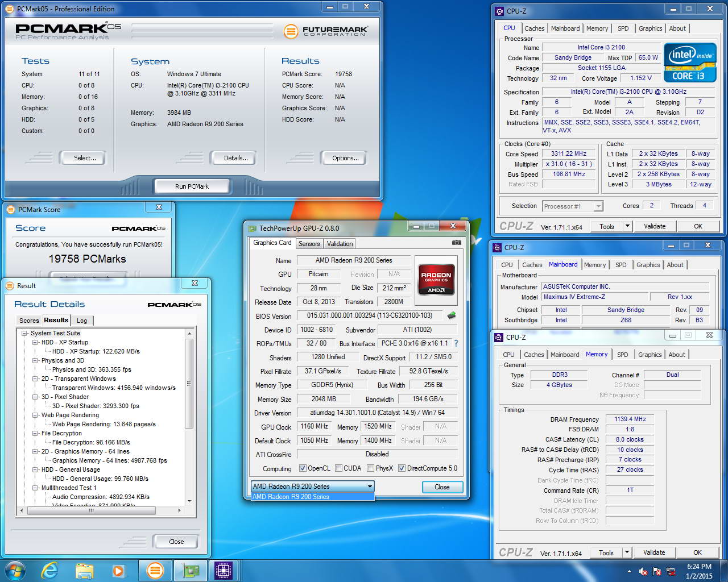Screen dimensions: 728x582
Task: Collapse the Web Page Rendering node
Action: click(x=35, y=415)
